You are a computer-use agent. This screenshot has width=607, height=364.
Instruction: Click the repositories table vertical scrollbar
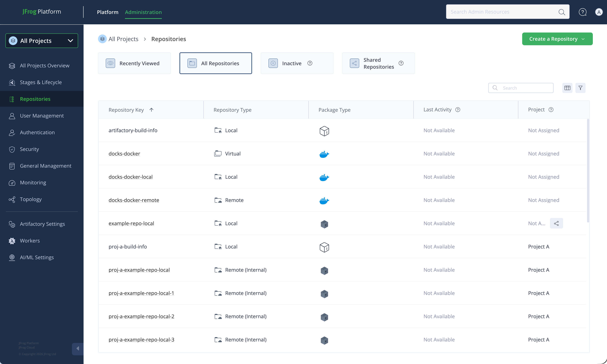[588, 171]
